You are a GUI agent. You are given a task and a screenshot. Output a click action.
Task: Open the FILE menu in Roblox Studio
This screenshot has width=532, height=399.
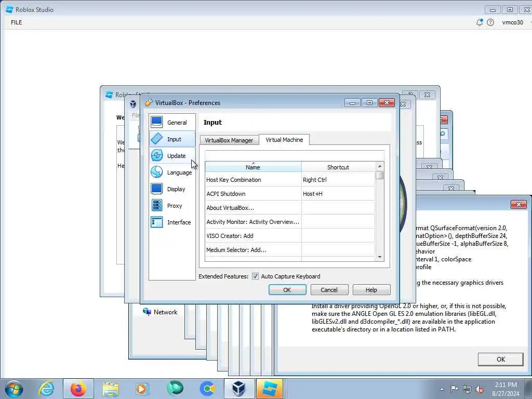click(x=16, y=22)
